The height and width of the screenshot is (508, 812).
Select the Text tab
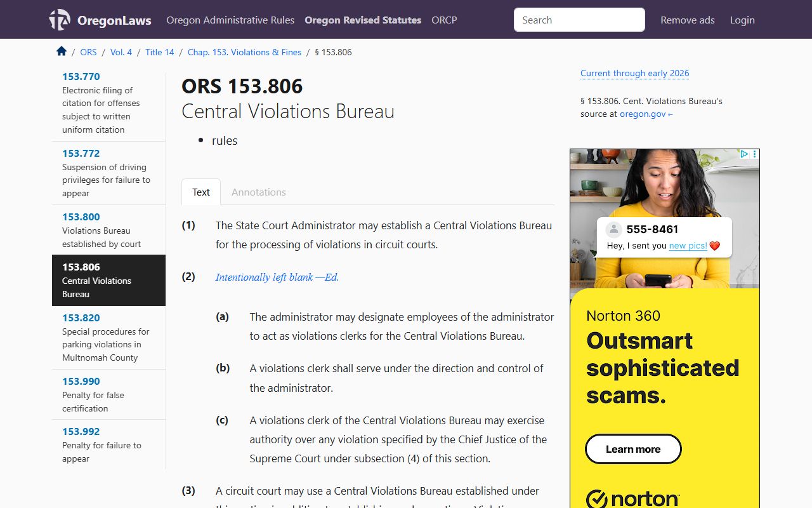201,192
